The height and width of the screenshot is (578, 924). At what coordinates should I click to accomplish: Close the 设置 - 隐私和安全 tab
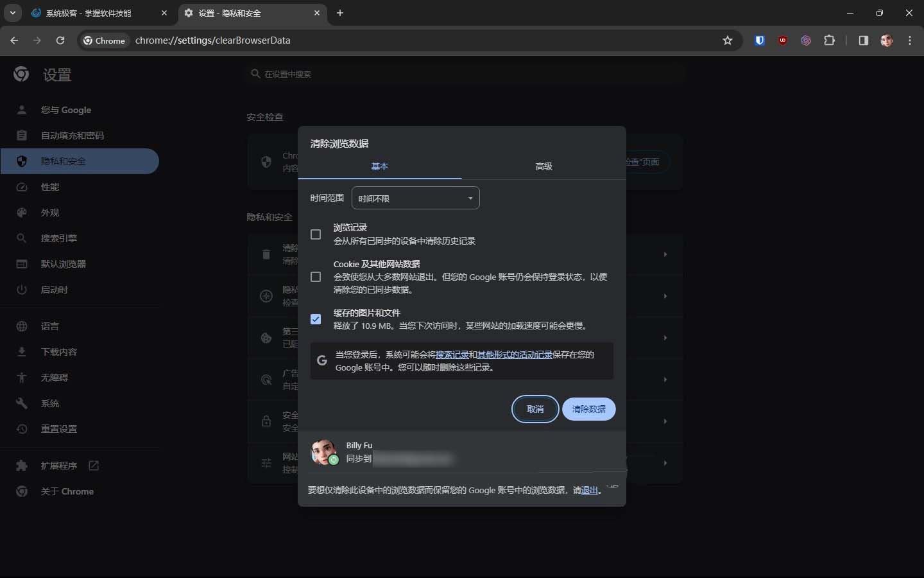pos(317,13)
